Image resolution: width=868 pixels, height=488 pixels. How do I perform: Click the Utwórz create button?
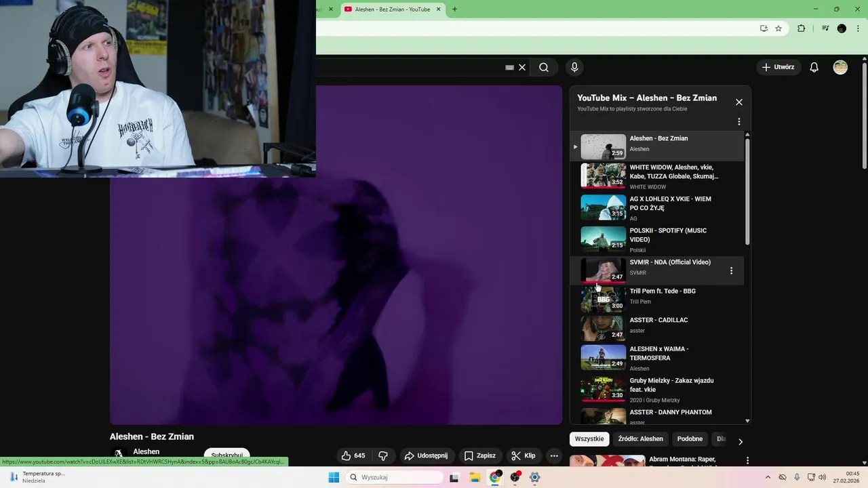tap(778, 67)
